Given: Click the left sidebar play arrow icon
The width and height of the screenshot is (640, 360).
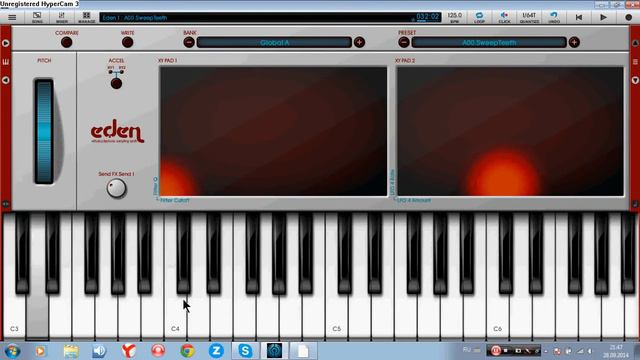Looking at the screenshot, I should (6, 43).
